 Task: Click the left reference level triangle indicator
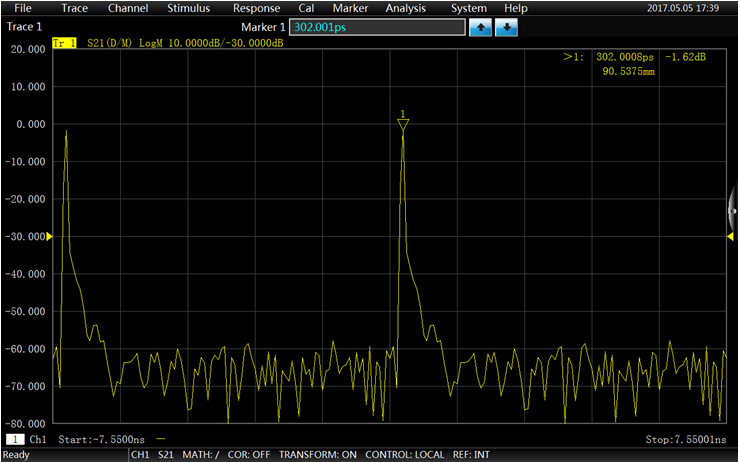[x=49, y=236]
